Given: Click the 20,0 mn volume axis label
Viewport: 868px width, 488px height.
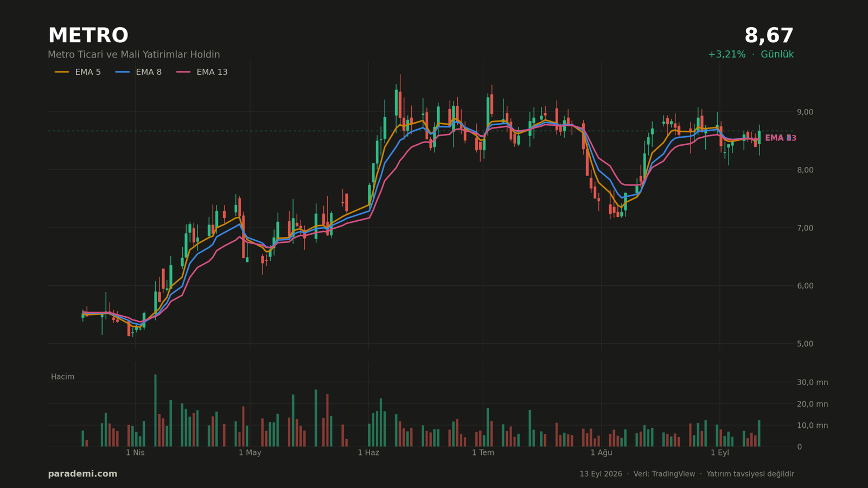Looking at the screenshot, I should pos(813,404).
